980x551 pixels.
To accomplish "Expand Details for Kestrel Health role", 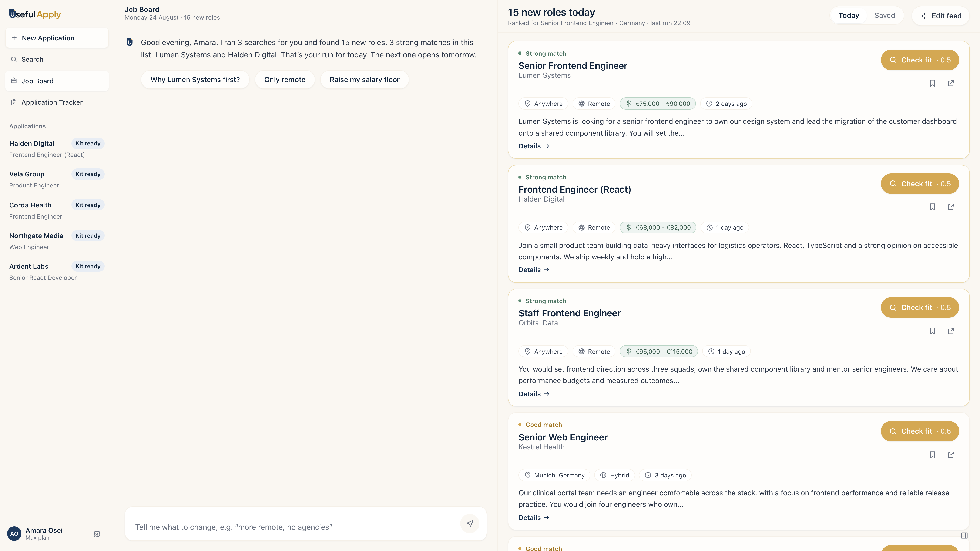I will (534, 518).
